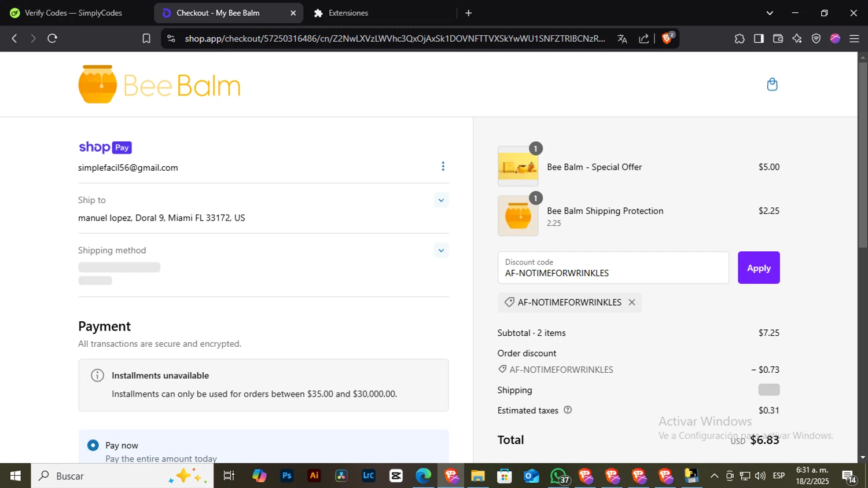Open Outlook from the taskbar

tap(531, 476)
